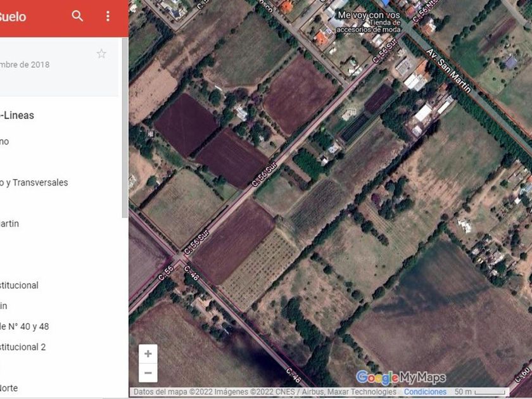
Task: Open the Condiciones link
Action: 425,392
